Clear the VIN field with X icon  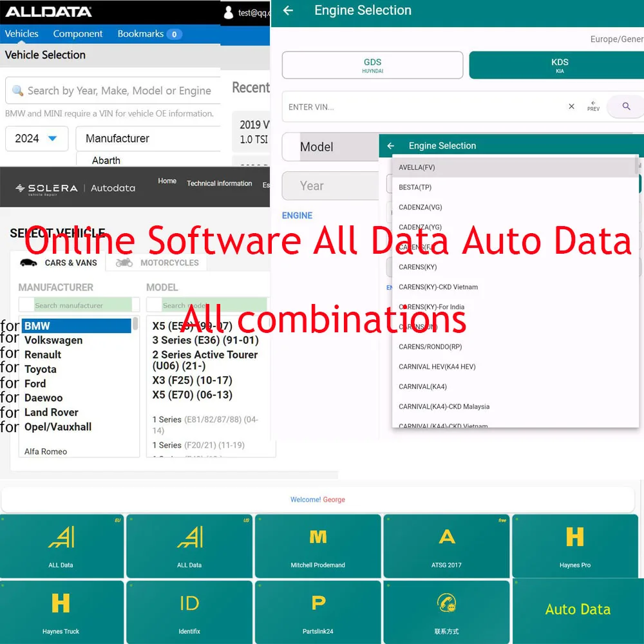point(571,106)
